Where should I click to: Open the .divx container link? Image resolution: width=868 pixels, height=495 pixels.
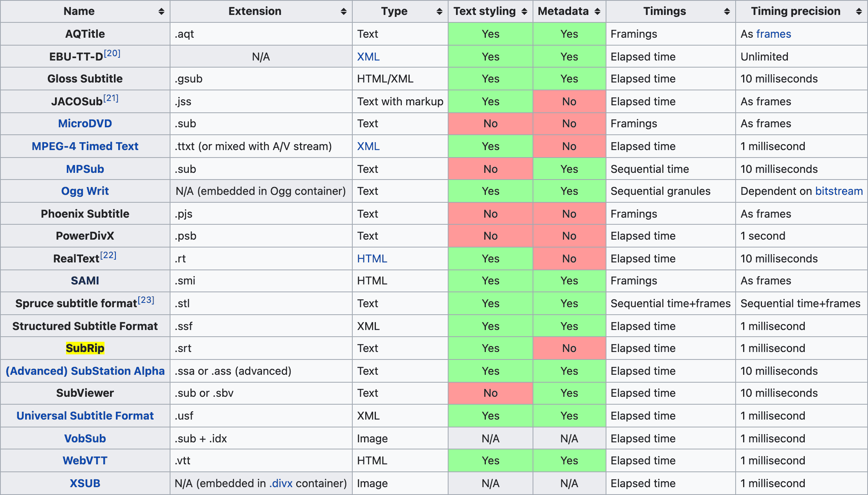281,484
